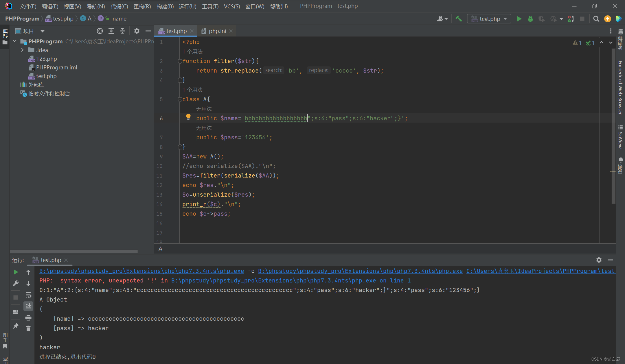Switch to the php.ini editor tab
625x364 pixels.
coord(217,31)
